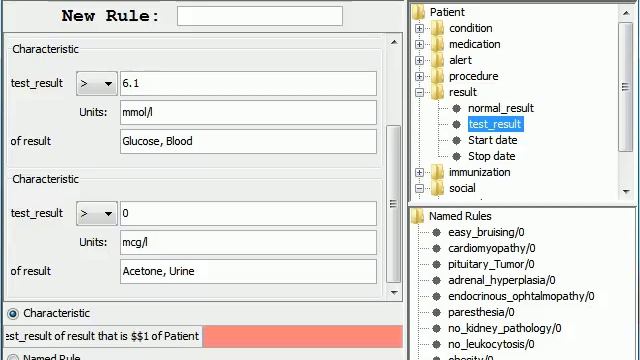Click the red highlighted input area
The image size is (640, 360).
coord(303,336)
